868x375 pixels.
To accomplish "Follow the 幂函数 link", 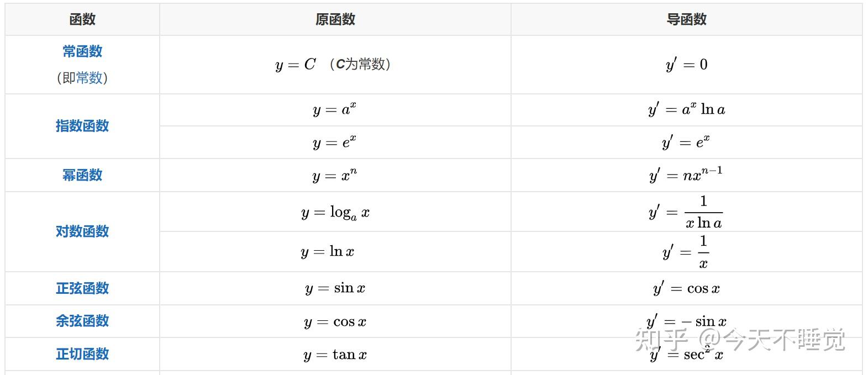I will [82, 175].
